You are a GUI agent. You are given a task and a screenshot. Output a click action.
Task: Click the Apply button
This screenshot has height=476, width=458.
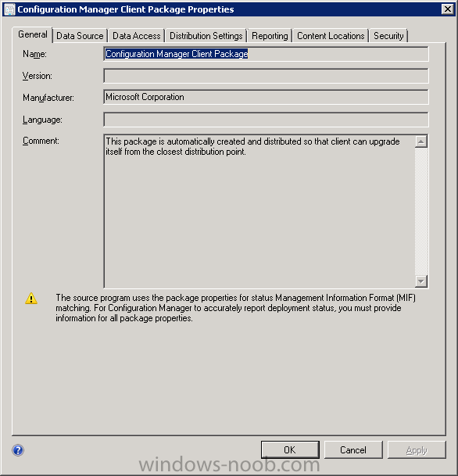coord(417,450)
